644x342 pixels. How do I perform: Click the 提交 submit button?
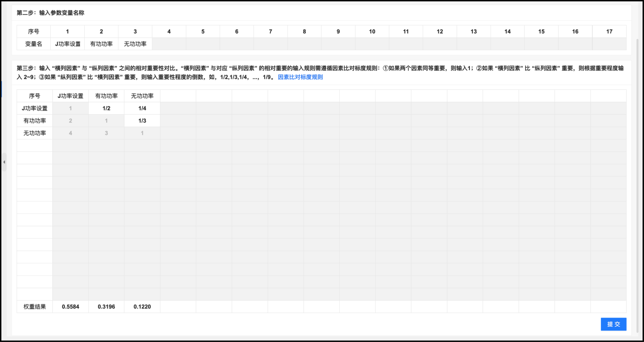[x=613, y=324]
